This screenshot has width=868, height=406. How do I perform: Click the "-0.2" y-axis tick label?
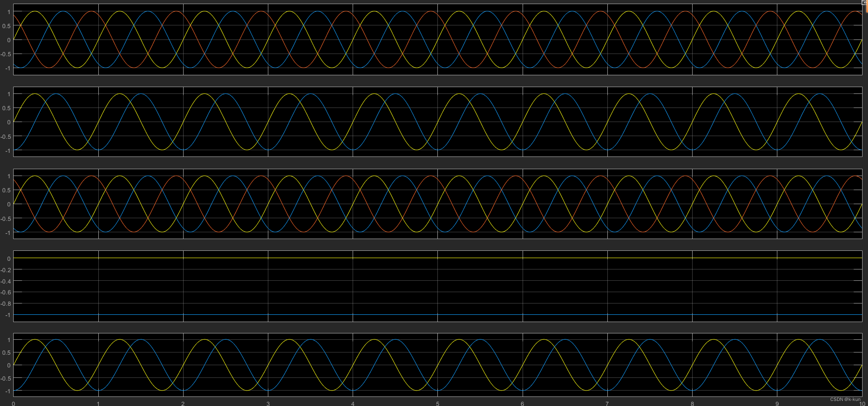click(x=5, y=270)
